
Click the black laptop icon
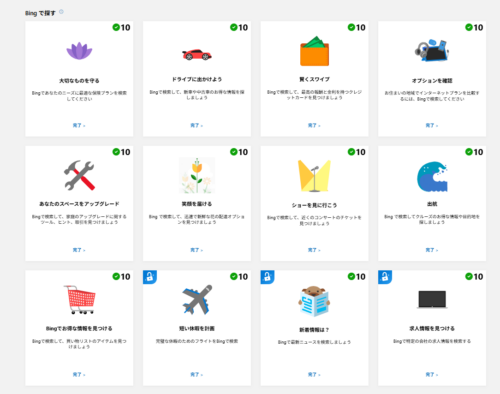click(x=432, y=299)
